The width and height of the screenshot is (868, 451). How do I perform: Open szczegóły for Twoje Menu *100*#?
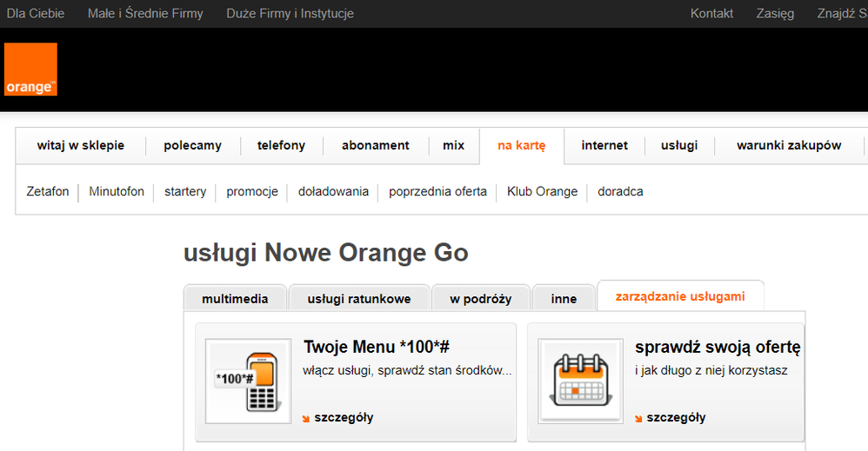coord(344,418)
